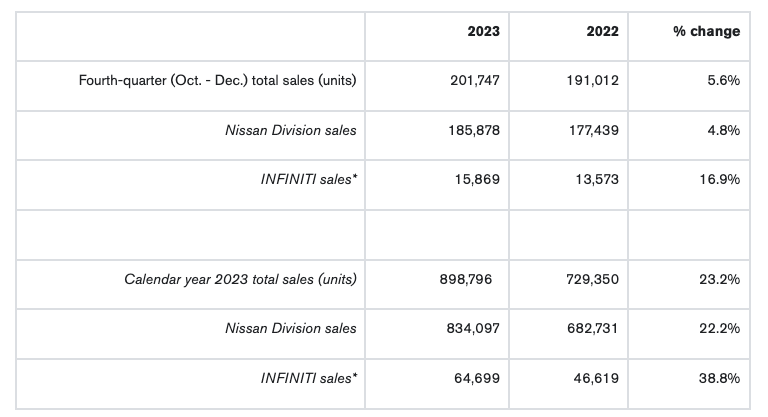The width and height of the screenshot is (768, 417).
Task: Click the 177,439 value
Action: pos(594,130)
